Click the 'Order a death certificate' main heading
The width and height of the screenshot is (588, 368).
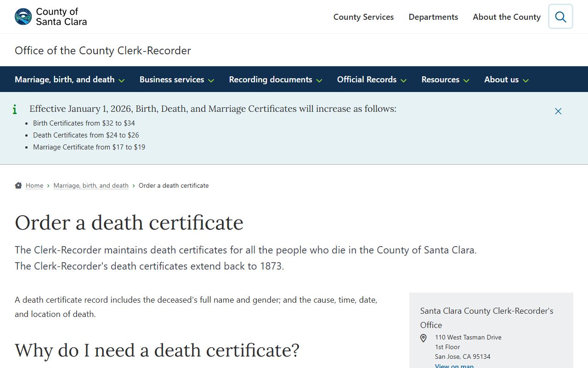[129, 223]
